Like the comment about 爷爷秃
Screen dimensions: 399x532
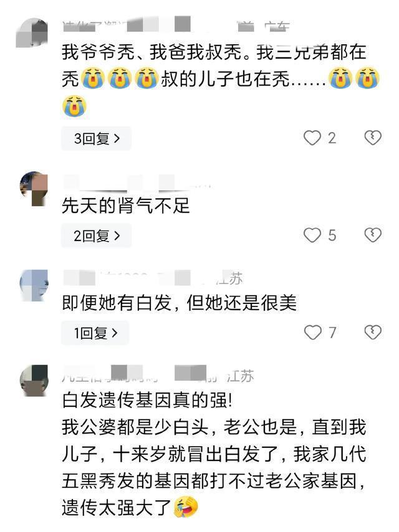pos(312,138)
